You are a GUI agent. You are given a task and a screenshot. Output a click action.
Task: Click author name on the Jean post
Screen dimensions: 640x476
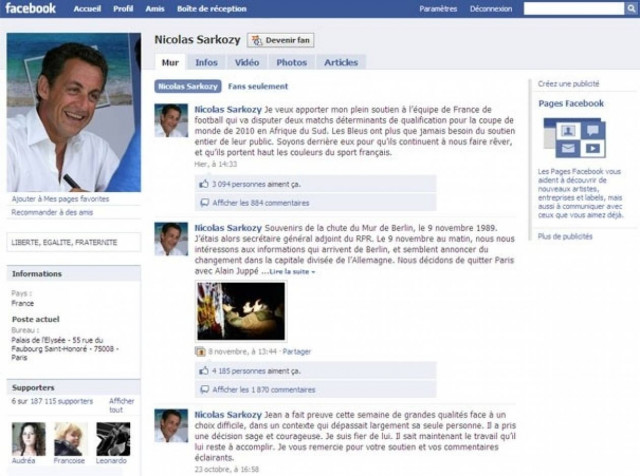tap(228, 415)
